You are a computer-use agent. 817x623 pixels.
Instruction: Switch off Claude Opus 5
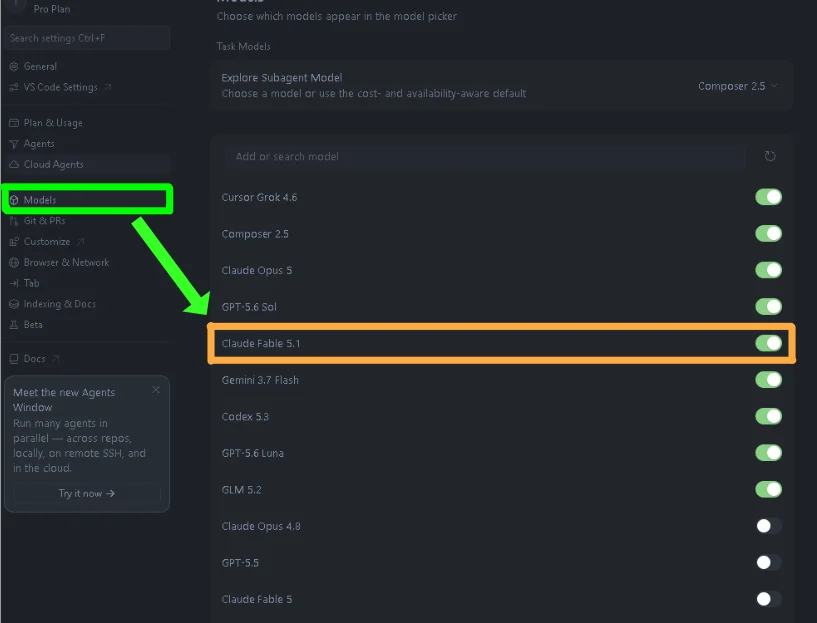(x=769, y=270)
